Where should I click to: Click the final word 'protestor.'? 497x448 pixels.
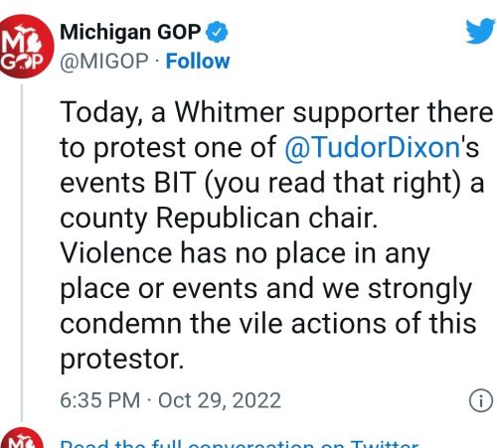click(122, 360)
